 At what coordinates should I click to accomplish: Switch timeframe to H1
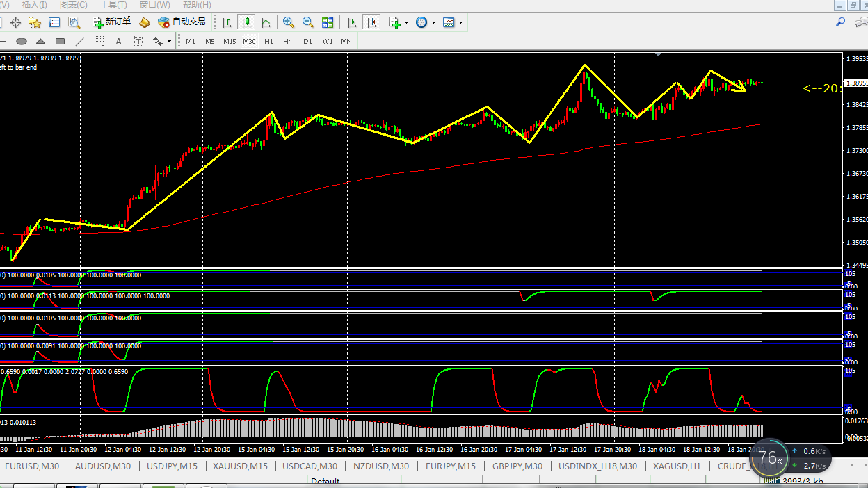(x=268, y=41)
